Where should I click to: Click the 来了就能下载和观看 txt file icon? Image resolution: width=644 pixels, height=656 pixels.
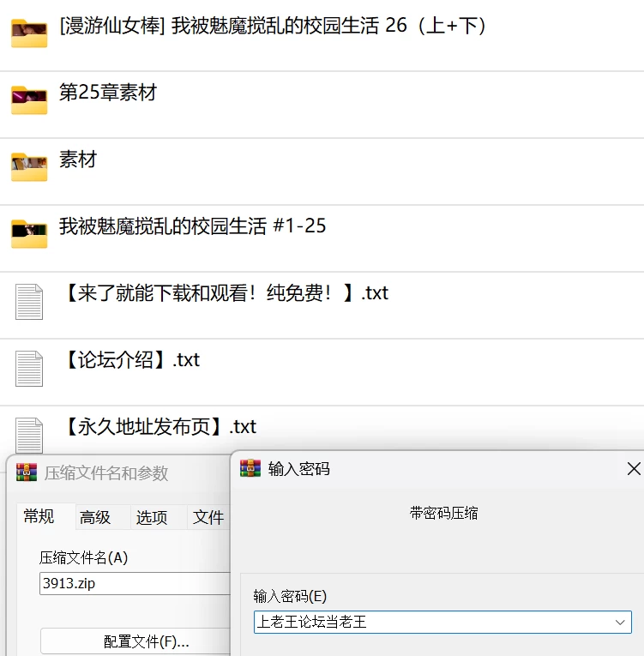pos(29,302)
